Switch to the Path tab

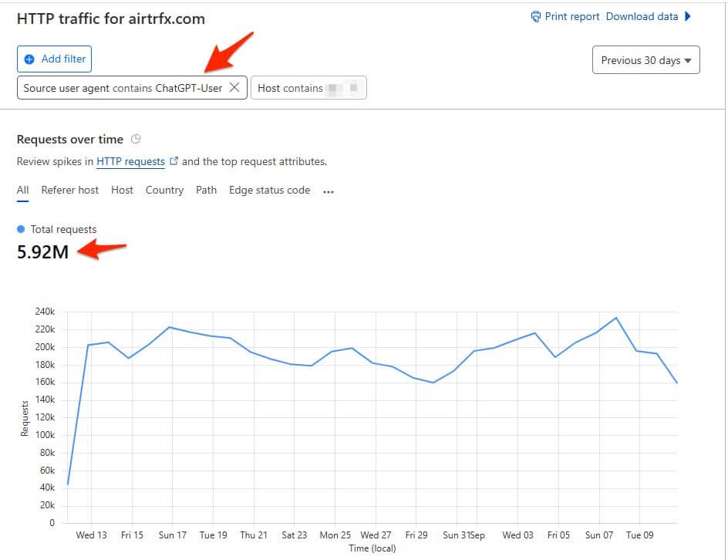[206, 191]
